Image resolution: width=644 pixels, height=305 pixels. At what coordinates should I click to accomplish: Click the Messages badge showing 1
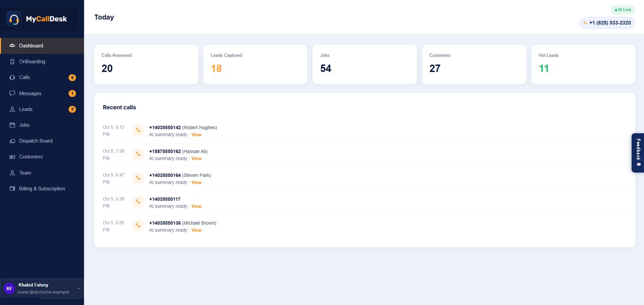tap(72, 93)
